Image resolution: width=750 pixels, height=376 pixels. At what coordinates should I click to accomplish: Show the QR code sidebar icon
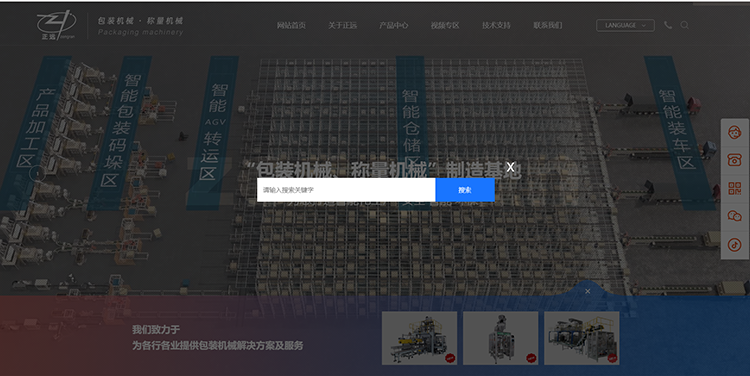pyautogui.click(x=735, y=188)
